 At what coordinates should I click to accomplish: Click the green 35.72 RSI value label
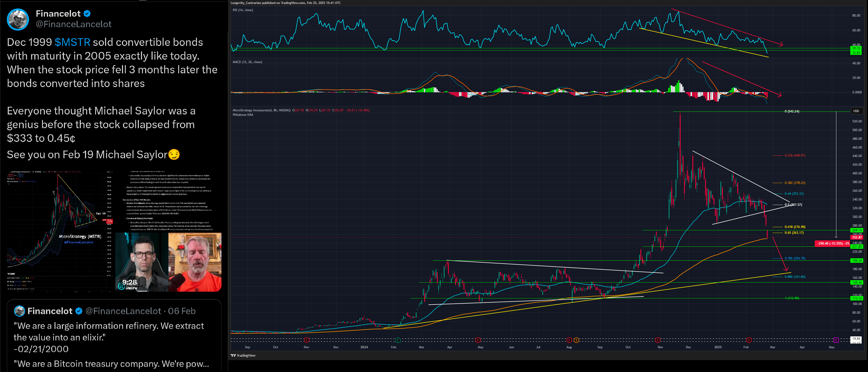pos(856,49)
